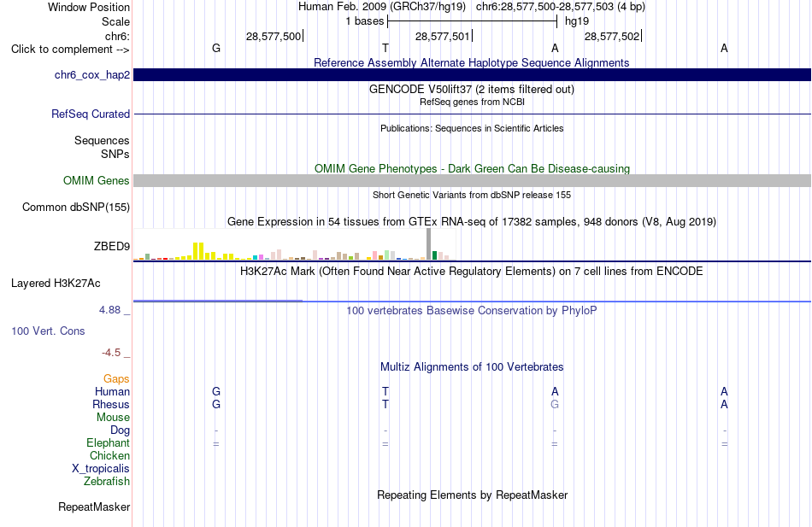Select the Mouse alignment row label
This screenshot has height=527, width=812.
click(113, 418)
